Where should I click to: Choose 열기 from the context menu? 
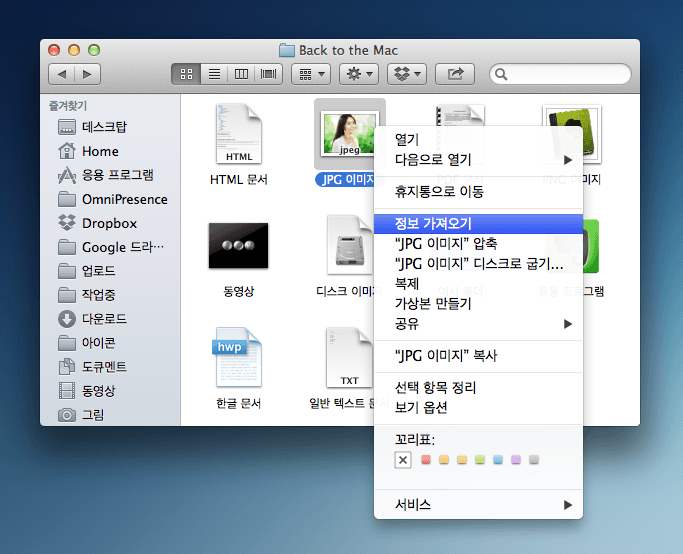click(478, 139)
